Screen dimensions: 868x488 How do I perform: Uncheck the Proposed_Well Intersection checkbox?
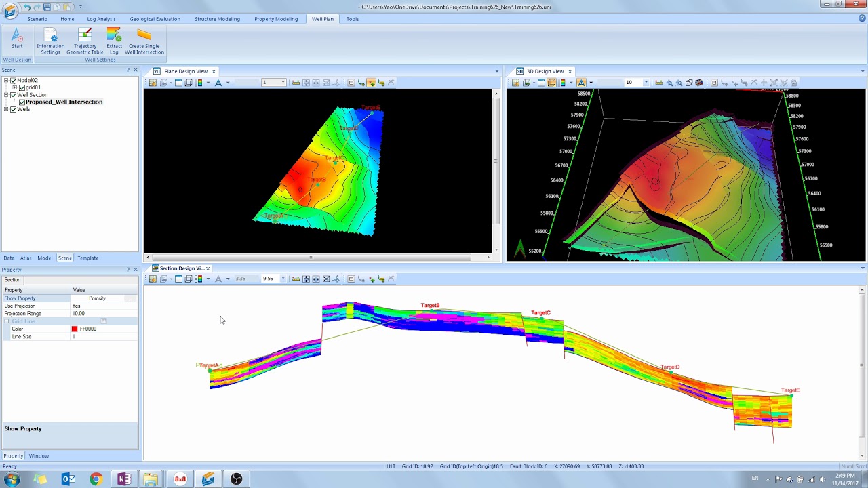click(x=22, y=102)
